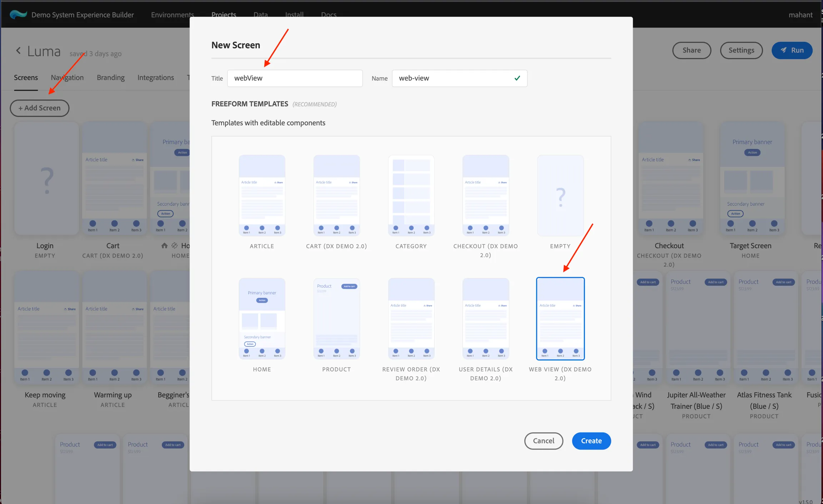Open project Settings

click(x=741, y=50)
